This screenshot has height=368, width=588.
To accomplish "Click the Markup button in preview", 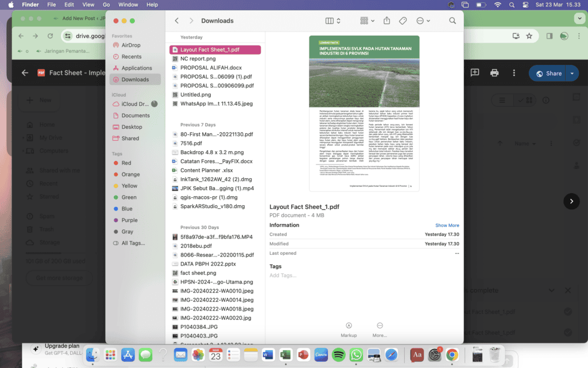I will (x=349, y=329).
